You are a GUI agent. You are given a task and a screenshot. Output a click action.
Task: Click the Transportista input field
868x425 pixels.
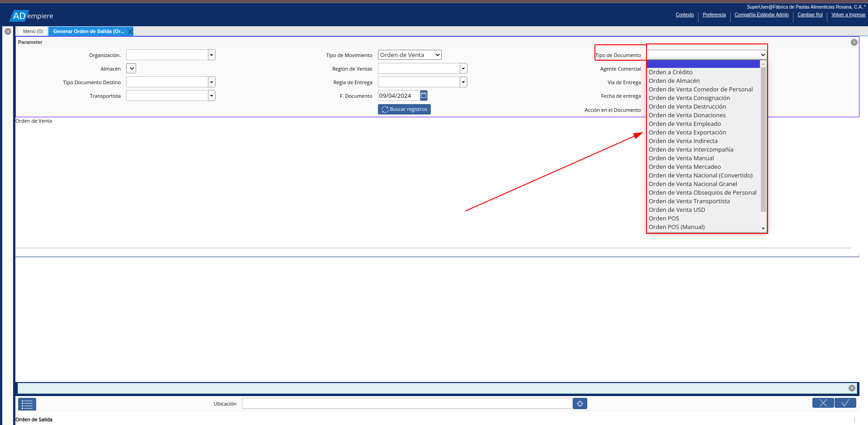[167, 96]
